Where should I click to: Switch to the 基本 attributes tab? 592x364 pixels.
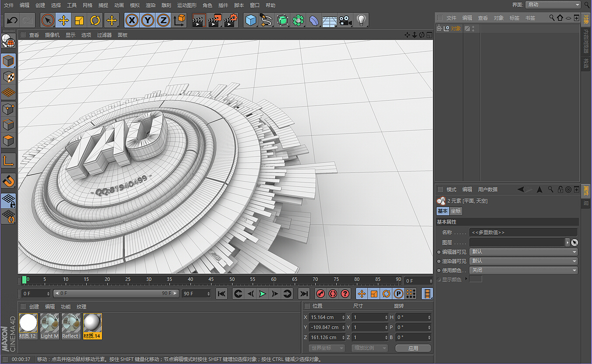443,211
